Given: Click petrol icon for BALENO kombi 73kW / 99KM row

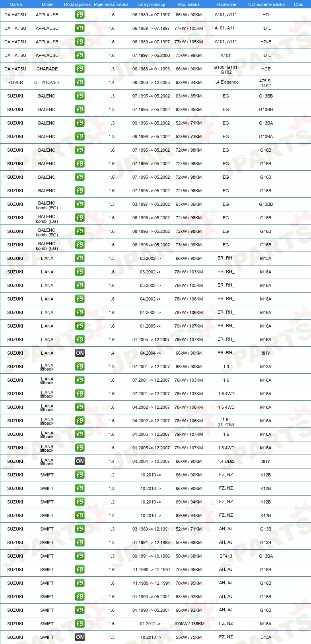Looking at the screenshot, I should [80, 245].
